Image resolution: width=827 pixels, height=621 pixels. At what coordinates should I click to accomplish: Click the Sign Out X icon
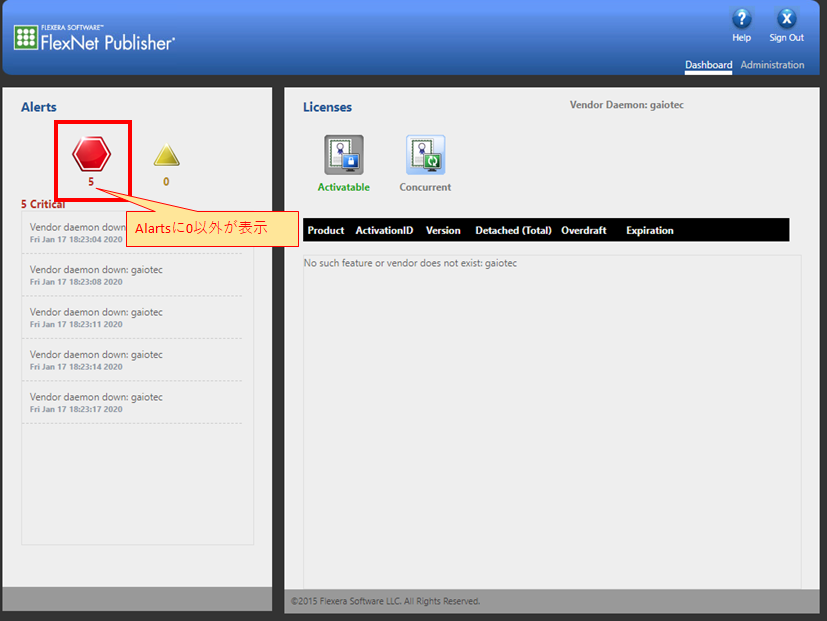786,18
